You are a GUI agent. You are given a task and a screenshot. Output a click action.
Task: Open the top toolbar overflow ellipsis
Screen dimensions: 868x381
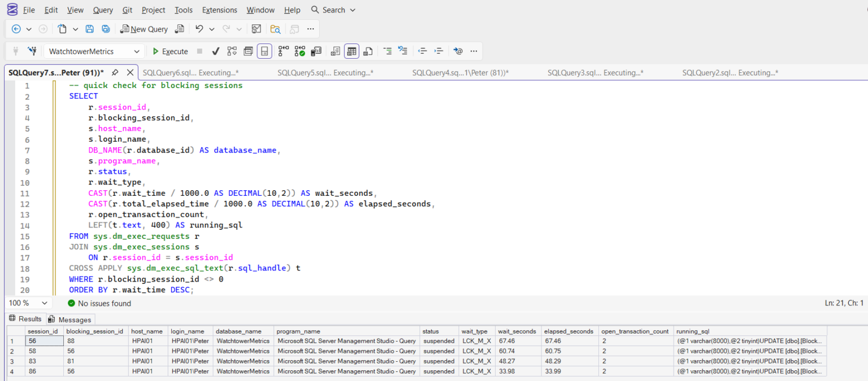click(310, 29)
